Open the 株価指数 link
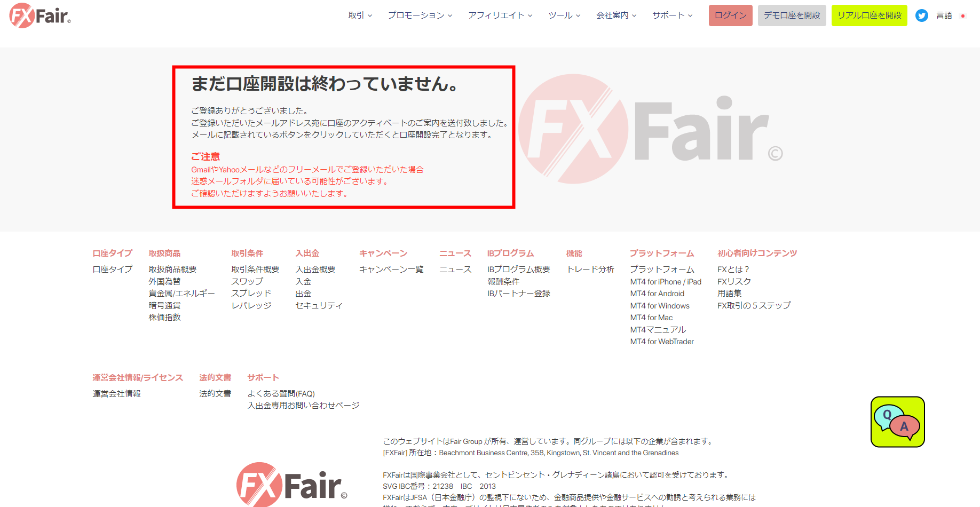Screen dimensions: 980x507 164,318
